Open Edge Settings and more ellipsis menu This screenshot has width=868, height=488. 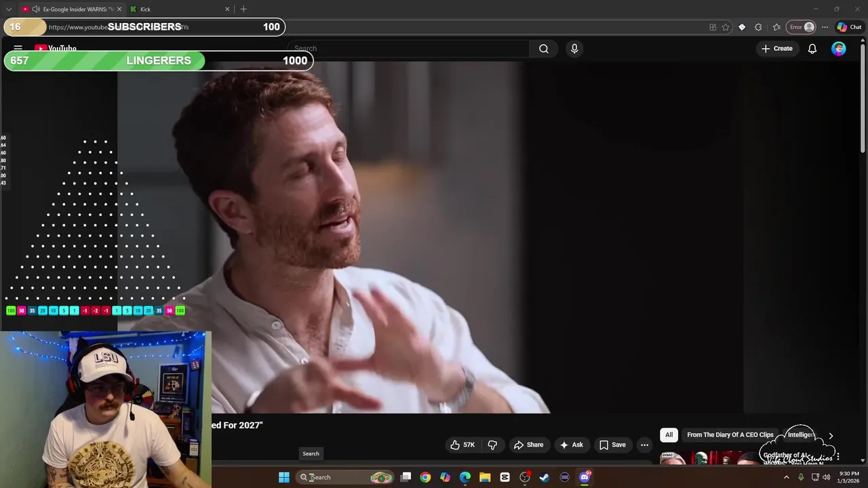825,27
